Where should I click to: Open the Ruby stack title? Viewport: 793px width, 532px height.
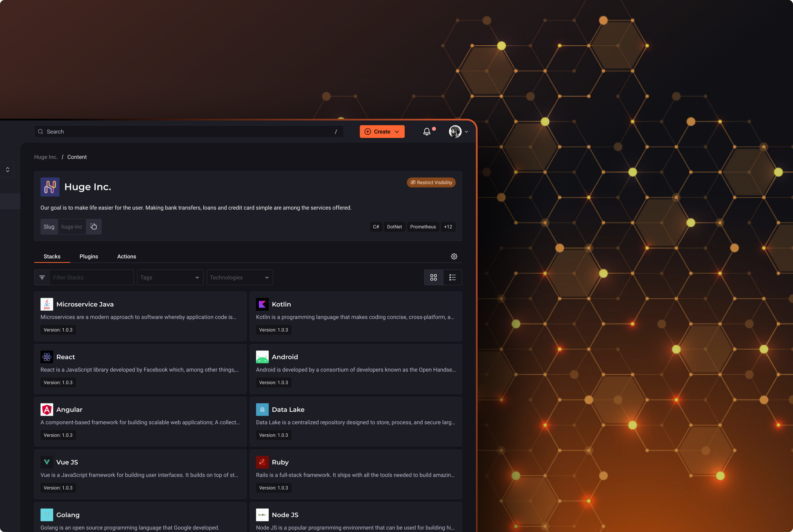click(x=280, y=462)
